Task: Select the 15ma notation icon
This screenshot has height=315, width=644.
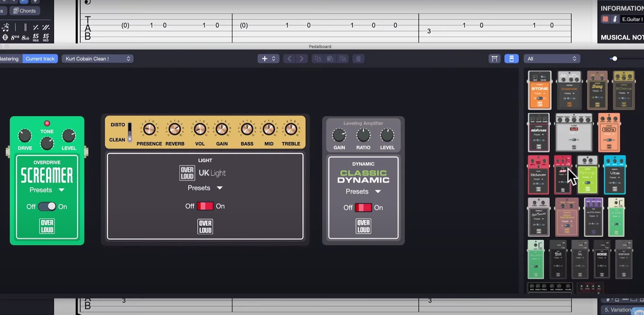Action: pos(36,37)
